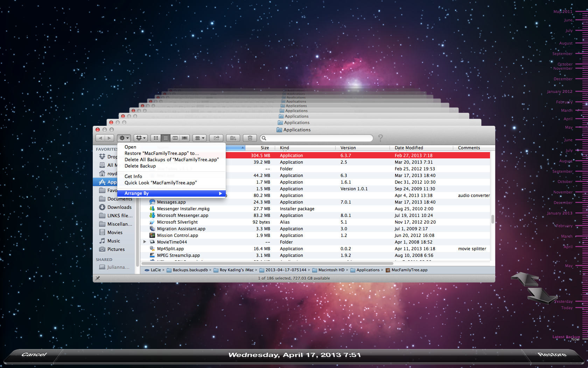Viewport: 588px width, 368px height.
Task: Expand the MovieTime044 folder disclosure triangle
Action: click(x=145, y=242)
